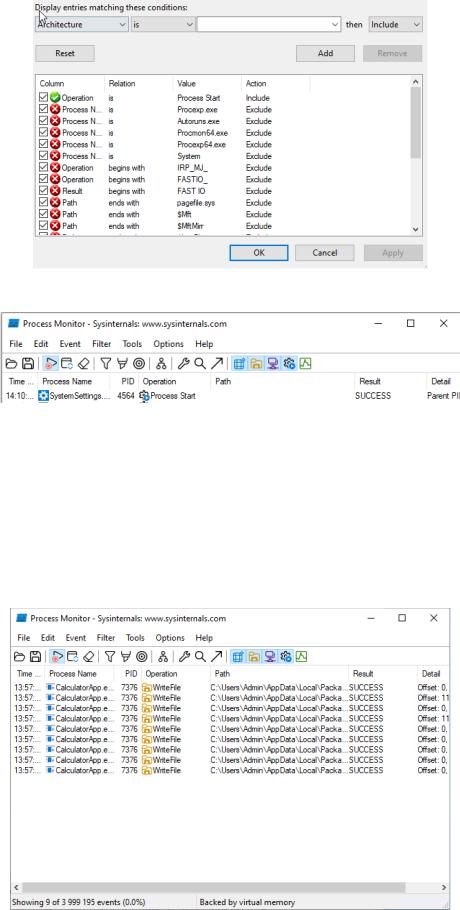Toggle Autoscroll icon in SystemSettings Process Monitor window
The width and height of the screenshot is (460, 910).
point(67,364)
